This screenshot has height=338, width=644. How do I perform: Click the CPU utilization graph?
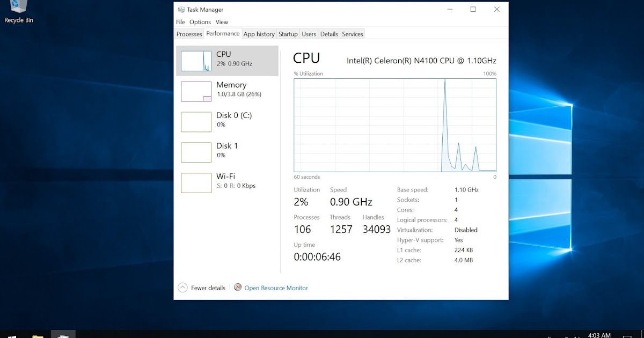pyautogui.click(x=395, y=125)
